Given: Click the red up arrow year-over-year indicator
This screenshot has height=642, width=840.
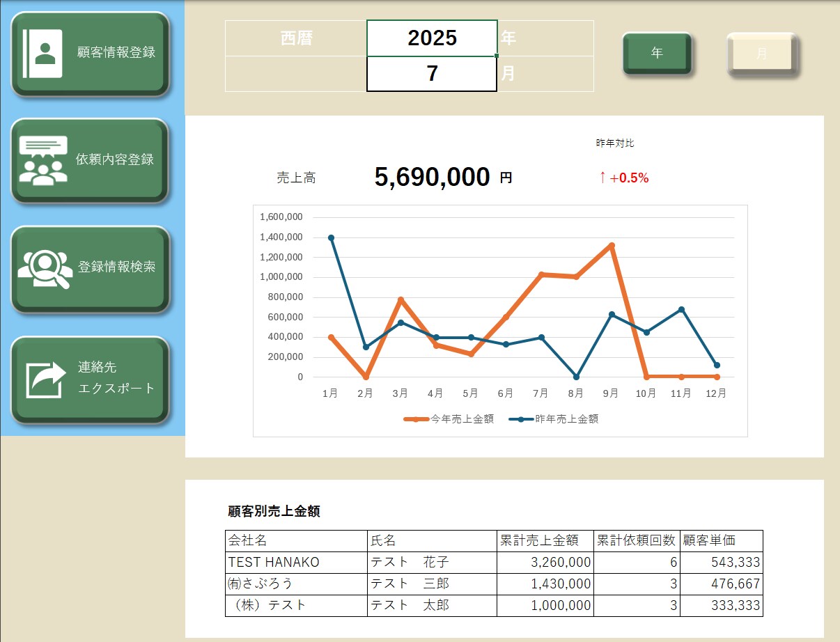Looking at the screenshot, I should (x=602, y=178).
